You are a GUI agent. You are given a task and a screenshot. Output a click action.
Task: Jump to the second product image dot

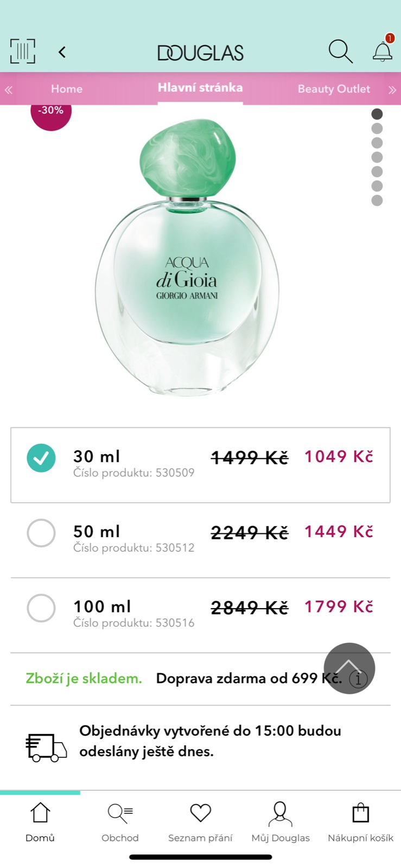click(377, 129)
